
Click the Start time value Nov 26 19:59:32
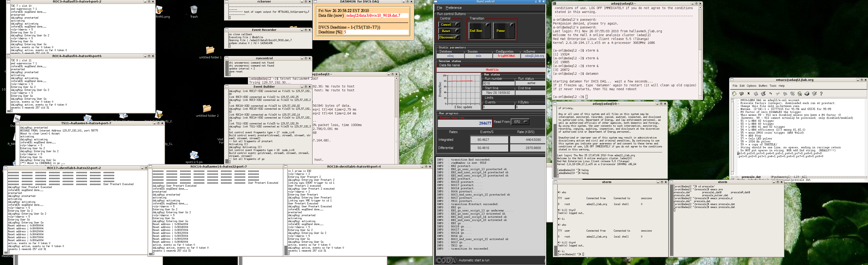click(498, 93)
